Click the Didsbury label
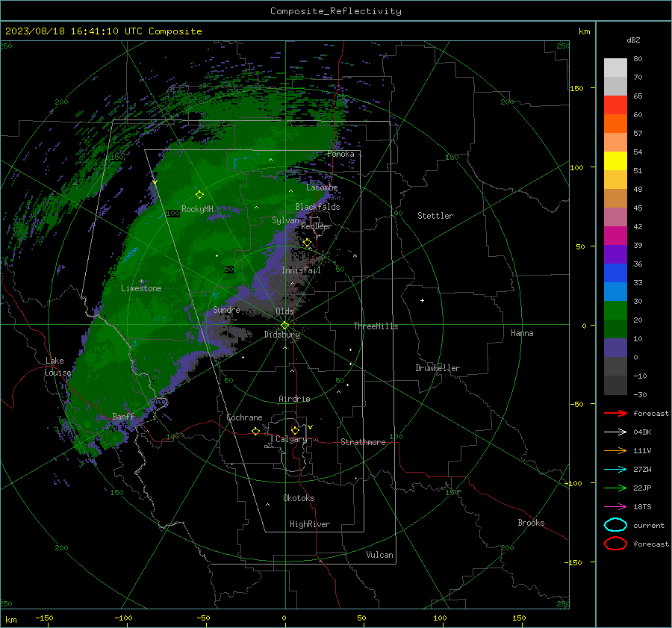The height and width of the screenshot is (628, 672). coord(281,335)
